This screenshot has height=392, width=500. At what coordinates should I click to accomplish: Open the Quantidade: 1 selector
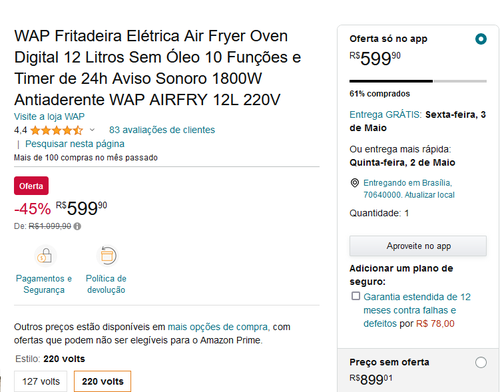[379, 213]
